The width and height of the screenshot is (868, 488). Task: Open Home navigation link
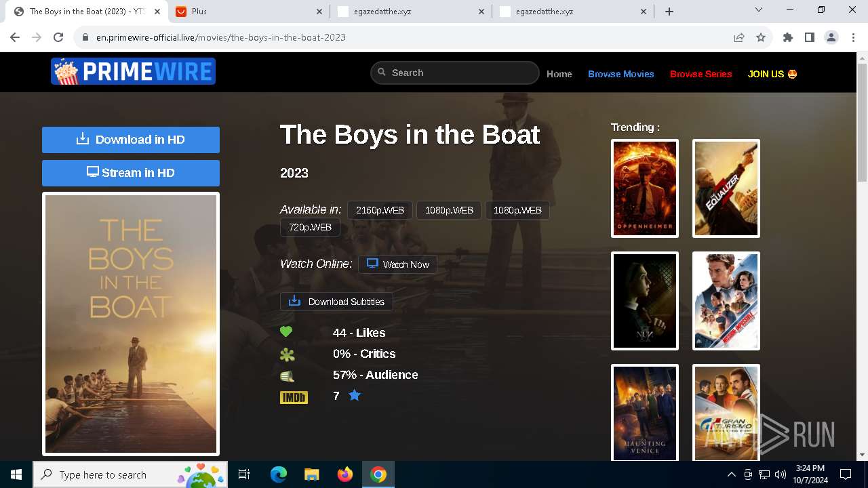559,74
